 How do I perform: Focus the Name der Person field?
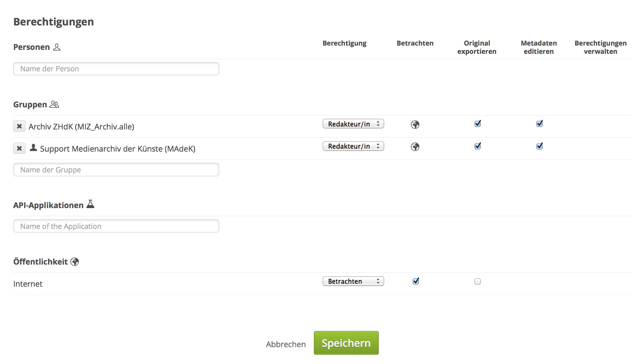tap(116, 69)
